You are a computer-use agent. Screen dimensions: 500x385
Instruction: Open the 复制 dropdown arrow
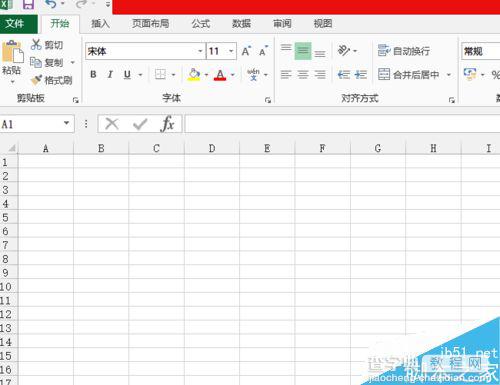point(72,62)
